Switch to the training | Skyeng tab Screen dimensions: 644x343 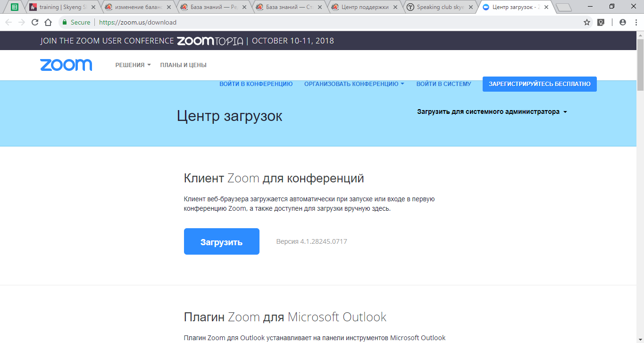63,7
